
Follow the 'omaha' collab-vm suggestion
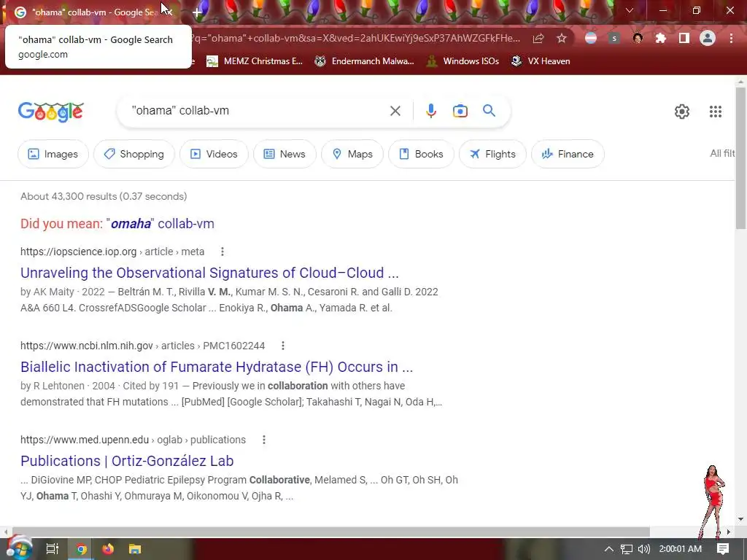click(x=160, y=223)
